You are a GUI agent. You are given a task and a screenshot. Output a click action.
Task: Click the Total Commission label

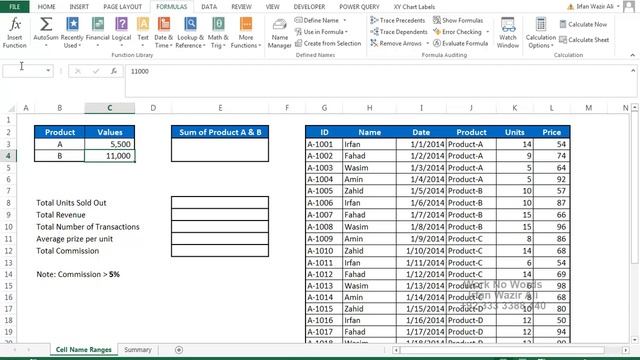click(68, 251)
